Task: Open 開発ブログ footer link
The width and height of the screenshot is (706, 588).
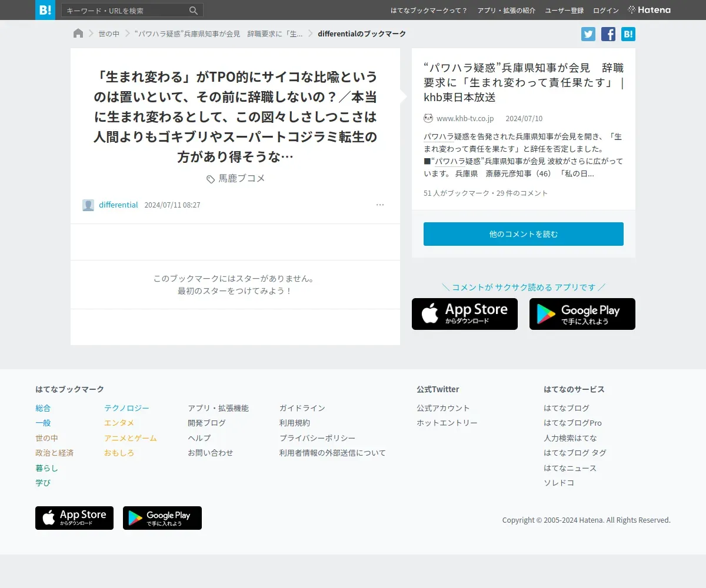Action: pyautogui.click(x=207, y=423)
